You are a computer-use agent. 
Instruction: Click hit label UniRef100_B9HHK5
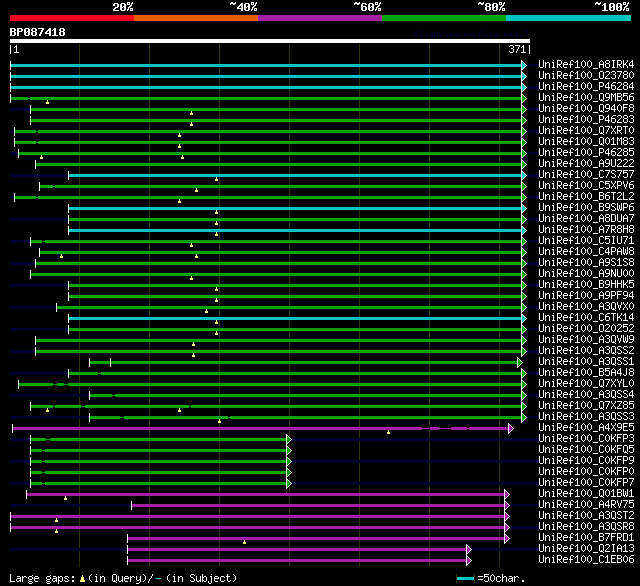(586, 284)
